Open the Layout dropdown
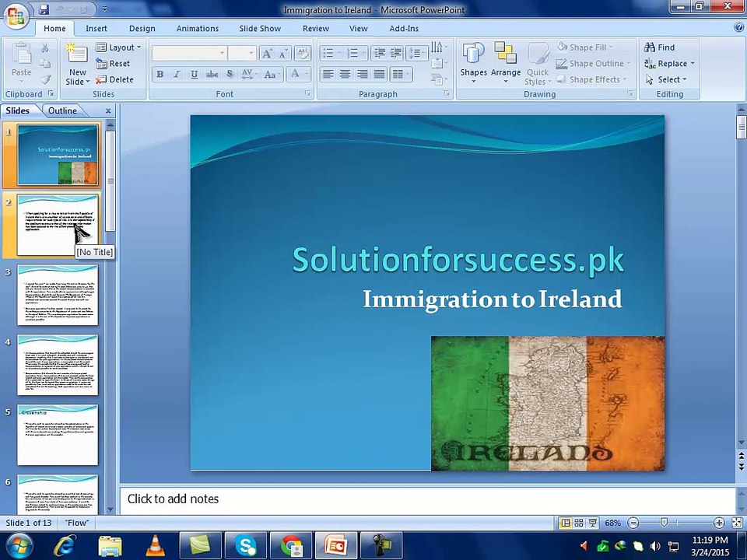This screenshot has width=747, height=560. click(x=118, y=47)
